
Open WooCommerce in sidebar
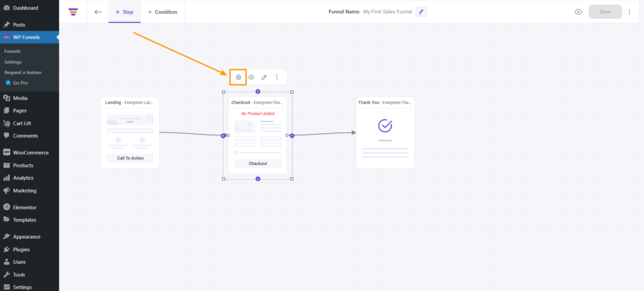30,152
